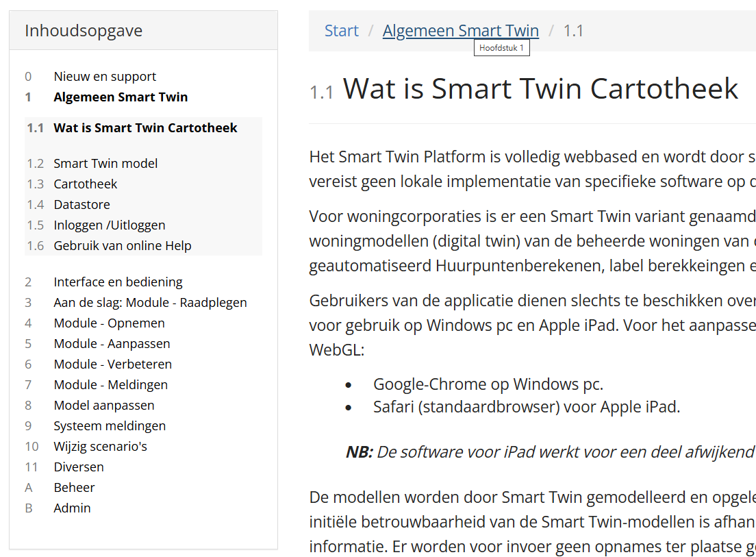Open Module - Verbeteren chapter
Viewport: 756px width, 557px height.
point(112,364)
